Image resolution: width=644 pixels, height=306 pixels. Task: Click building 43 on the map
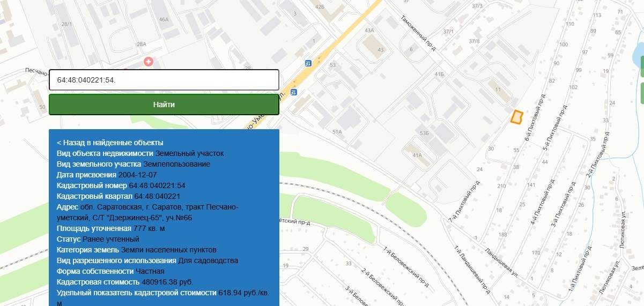(x=375, y=49)
